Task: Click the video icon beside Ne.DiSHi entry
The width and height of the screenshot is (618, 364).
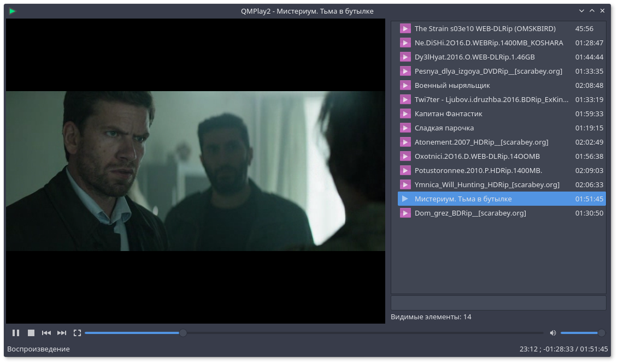Action: [405, 43]
